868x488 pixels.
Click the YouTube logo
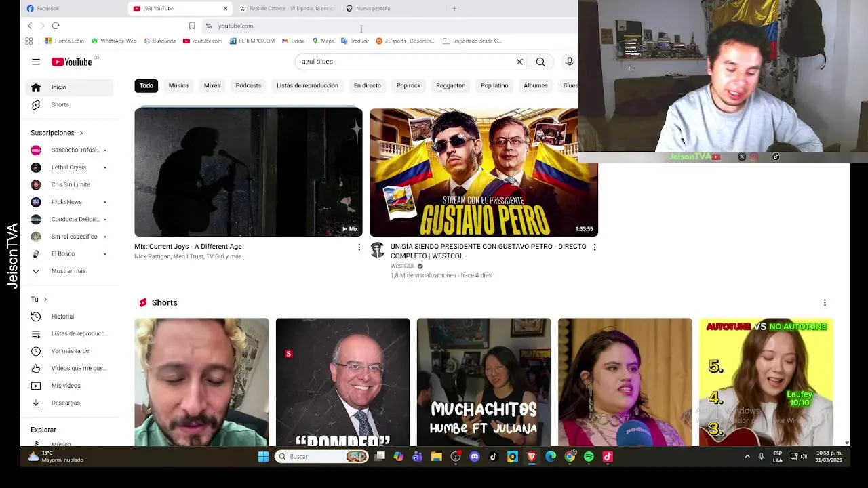click(71, 62)
